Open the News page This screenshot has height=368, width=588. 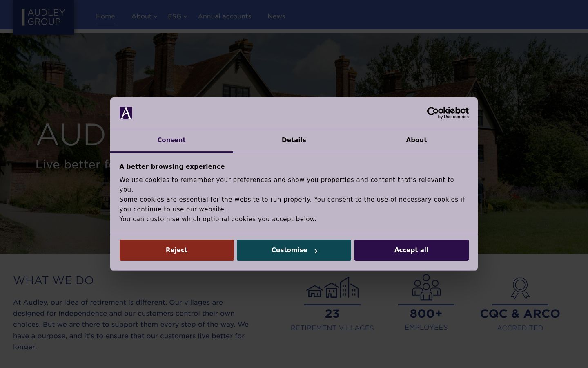click(x=276, y=16)
